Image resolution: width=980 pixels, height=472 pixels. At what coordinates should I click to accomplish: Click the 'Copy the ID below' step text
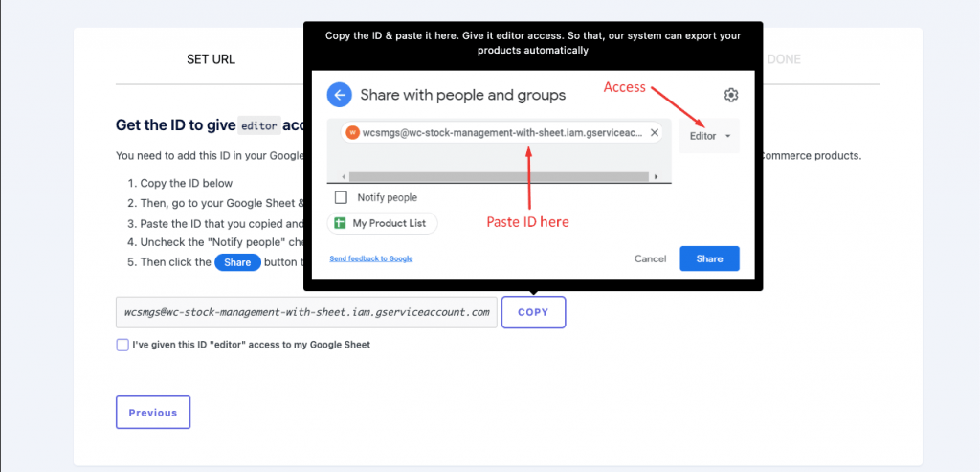[187, 183]
